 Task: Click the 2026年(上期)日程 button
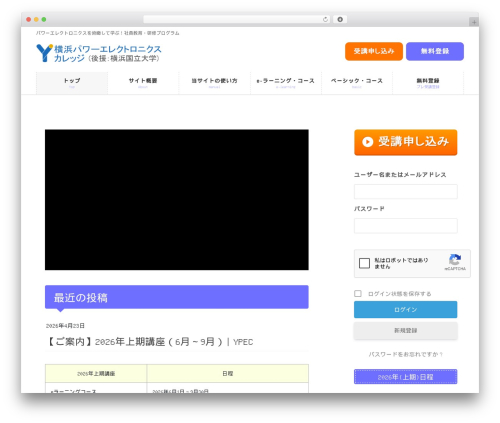[x=406, y=377]
